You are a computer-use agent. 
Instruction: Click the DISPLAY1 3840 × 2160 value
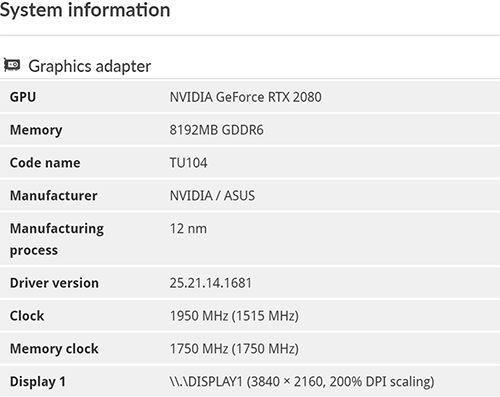pos(302,381)
